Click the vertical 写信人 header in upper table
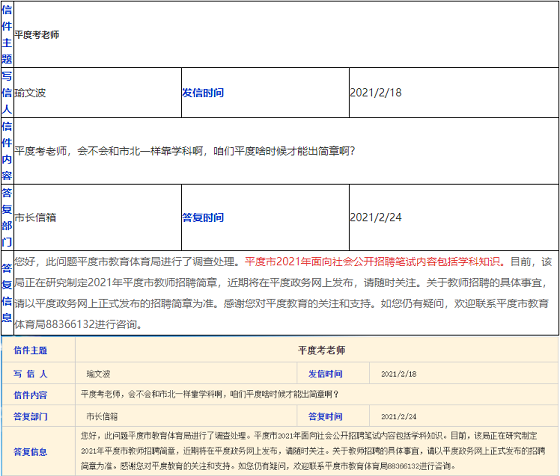This screenshot has height=476, width=560. tap(7, 92)
